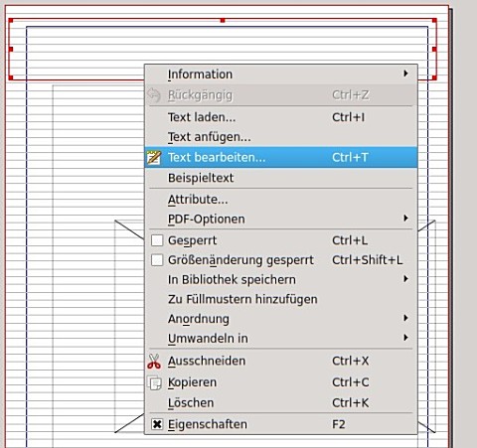This screenshot has height=448, width=477.
Task: Choose Löschen to delete frame
Action: tap(281, 402)
